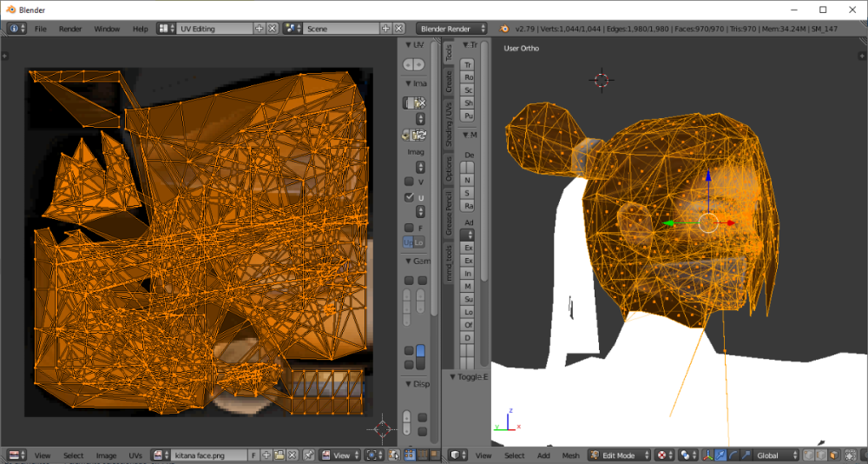Enable the V checkbox in image panel
868x464 pixels.
pyautogui.click(x=410, y=182)
